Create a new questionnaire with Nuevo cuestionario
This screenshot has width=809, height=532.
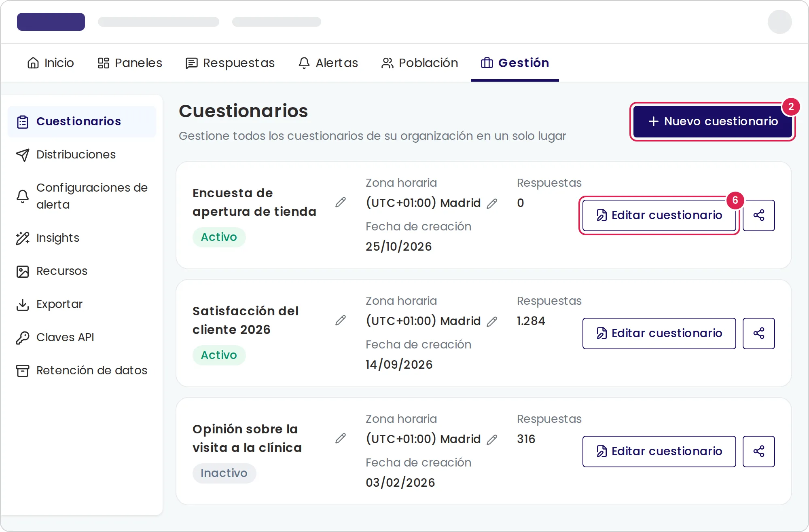[712, 121]
